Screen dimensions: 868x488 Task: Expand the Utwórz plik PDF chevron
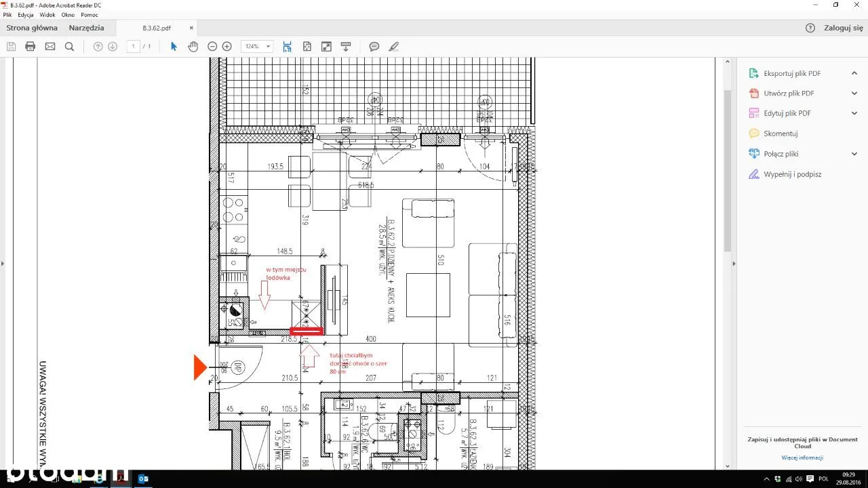point(854,94)
